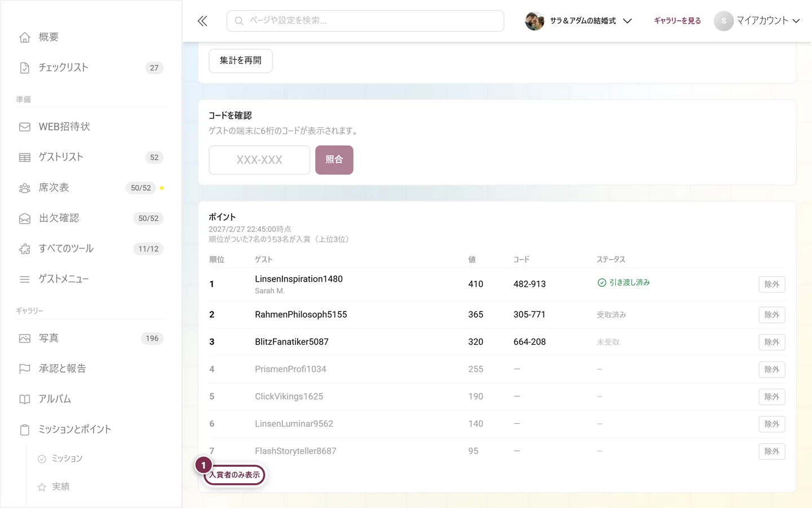This screenshot has width=812, height=508.
Task: Click the flag icon for 承認と報告
Action: (x=25, y=369)
